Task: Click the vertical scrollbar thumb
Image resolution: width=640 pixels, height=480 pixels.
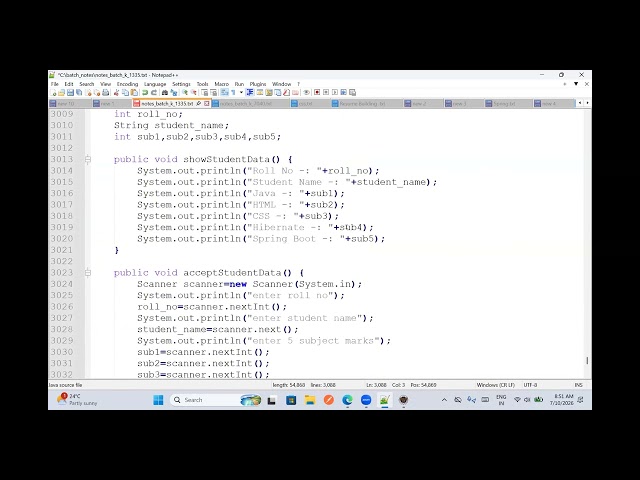Action: pyautogui.click(x=587, y=360)
